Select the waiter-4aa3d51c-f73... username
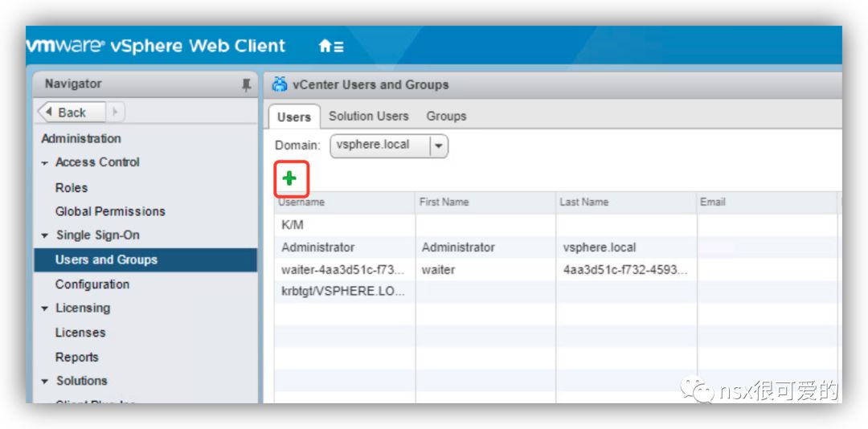 (x=342, y=270)
